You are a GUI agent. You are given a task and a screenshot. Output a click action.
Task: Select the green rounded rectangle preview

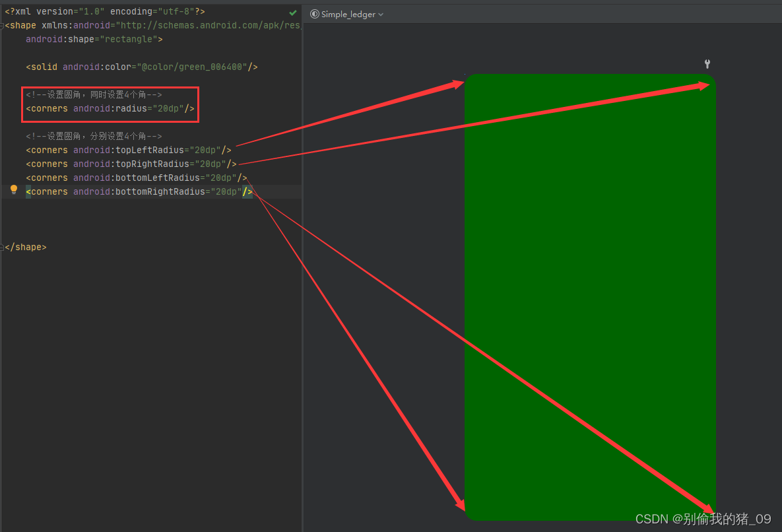pos(590,297)
